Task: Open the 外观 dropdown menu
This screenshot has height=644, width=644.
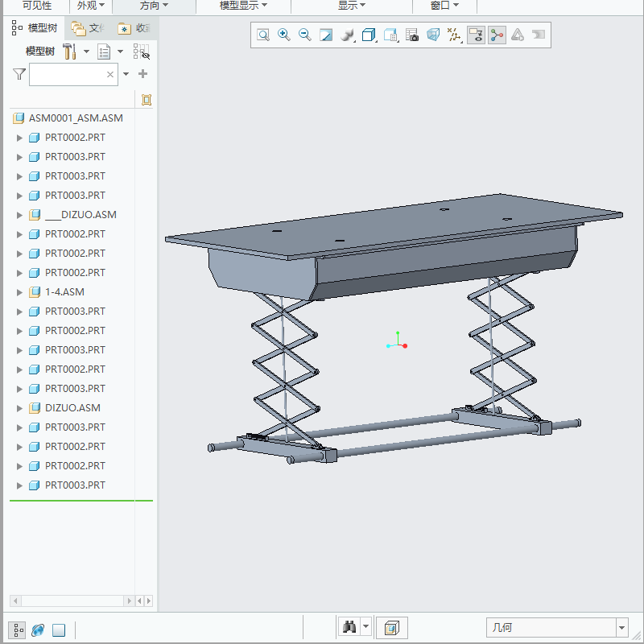Action: point(91,6)
